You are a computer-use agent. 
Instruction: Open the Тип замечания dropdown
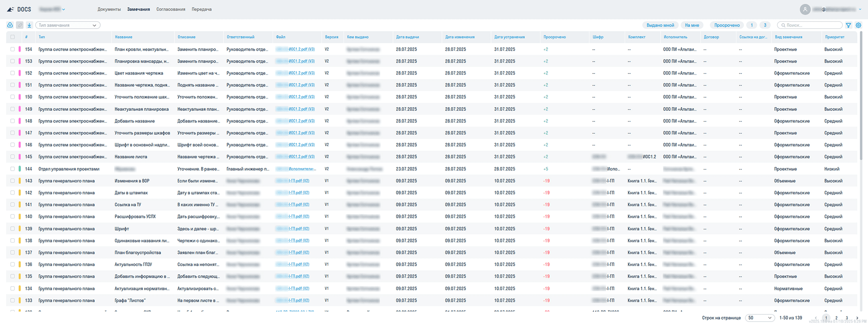[68, 25]
